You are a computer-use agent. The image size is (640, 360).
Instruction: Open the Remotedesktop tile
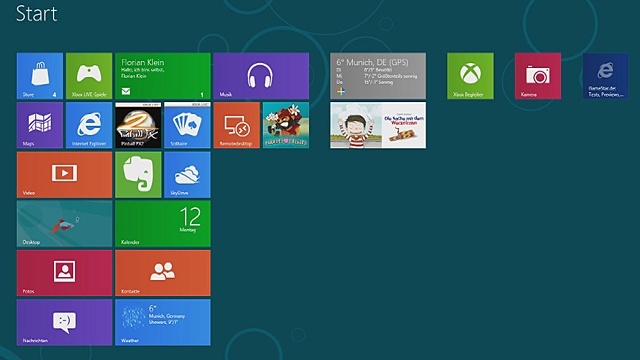(237, 125)
